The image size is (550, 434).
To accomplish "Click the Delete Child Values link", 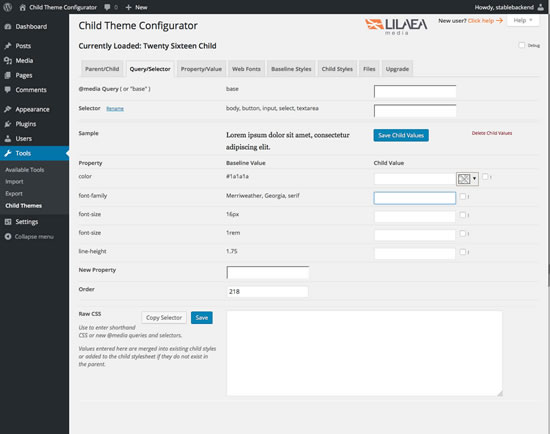I will (492, 133).
